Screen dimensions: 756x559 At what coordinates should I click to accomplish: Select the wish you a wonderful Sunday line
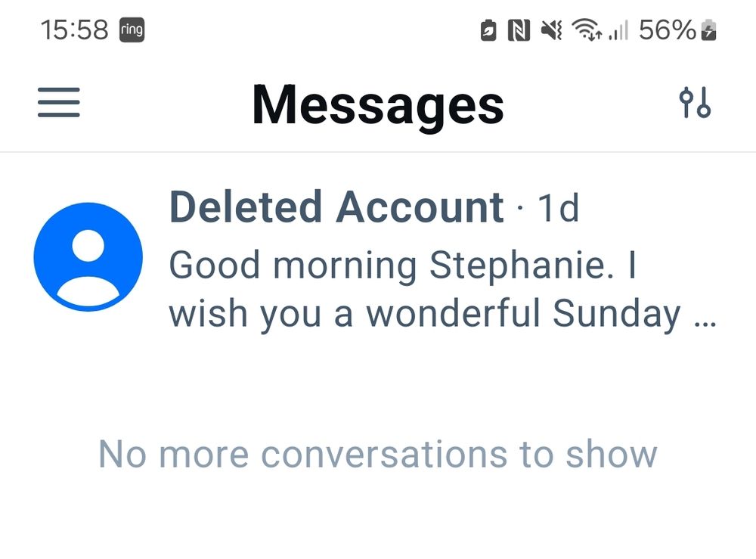pyautogui.click(x=425, y=314)
